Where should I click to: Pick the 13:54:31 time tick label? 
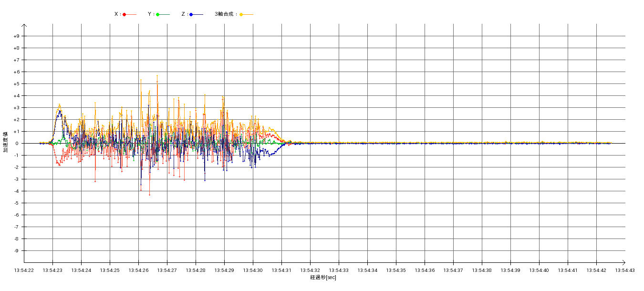pos(281,270)
